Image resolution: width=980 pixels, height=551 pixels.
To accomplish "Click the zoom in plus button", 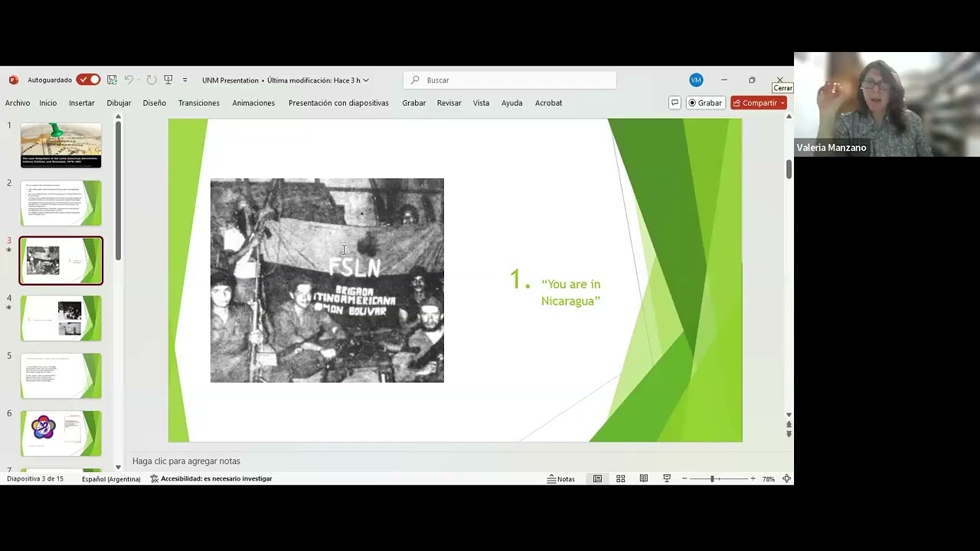I will (x=753, y=478).
